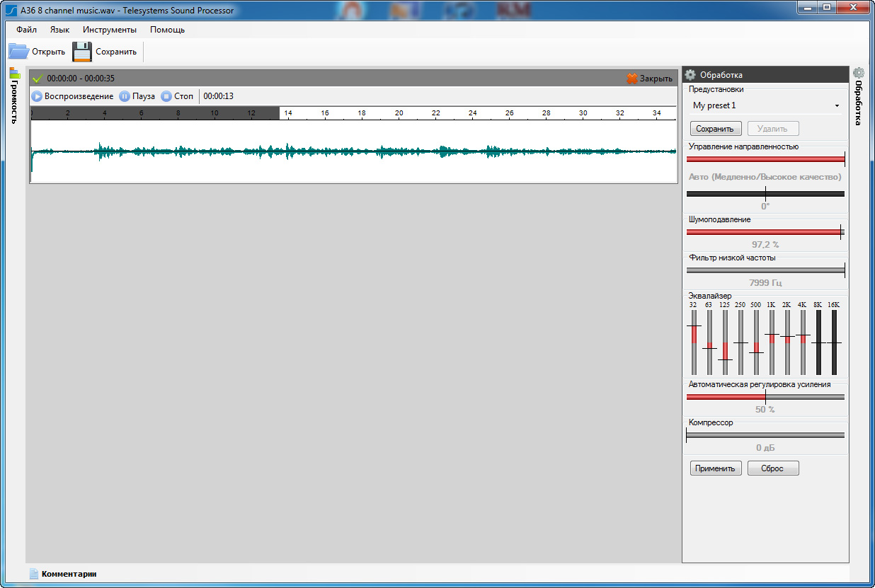Image resolution: width=875 pixels, height=588 pixels.
Task: Close the audio track with Закрыть icon
Action: (632, 79)
